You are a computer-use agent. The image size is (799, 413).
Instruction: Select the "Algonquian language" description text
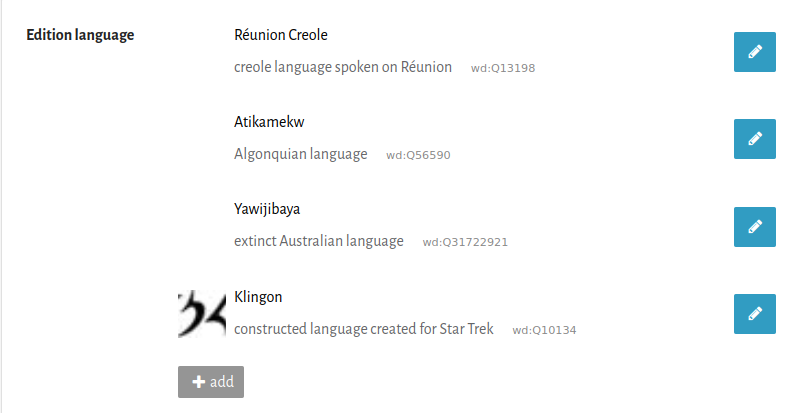tap(301, 155)
